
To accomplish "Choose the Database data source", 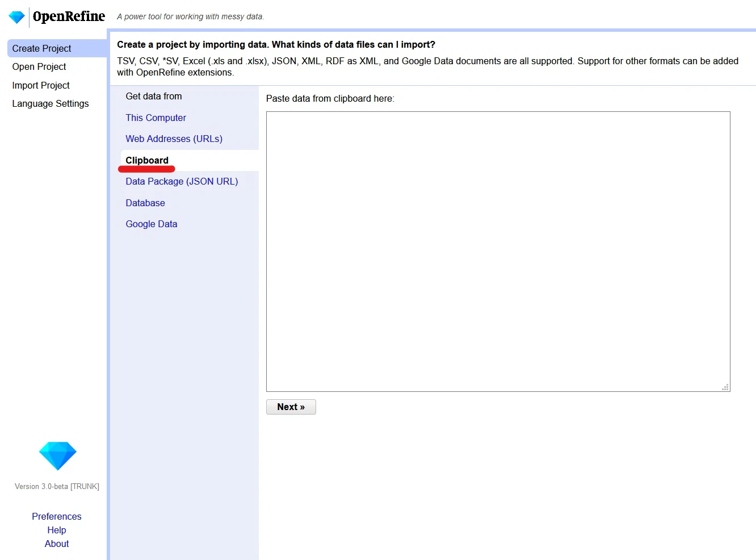I will pyautogui.click(x=145, y=203).
